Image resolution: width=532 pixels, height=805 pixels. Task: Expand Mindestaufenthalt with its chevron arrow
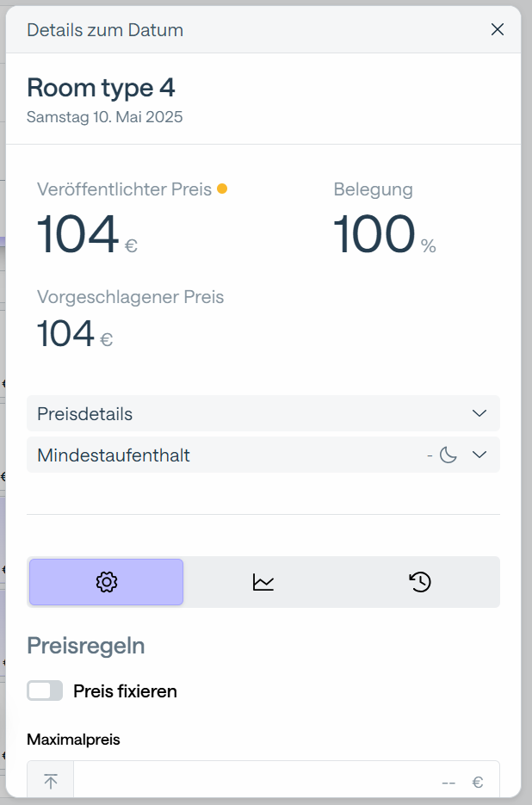click(479, 455)
